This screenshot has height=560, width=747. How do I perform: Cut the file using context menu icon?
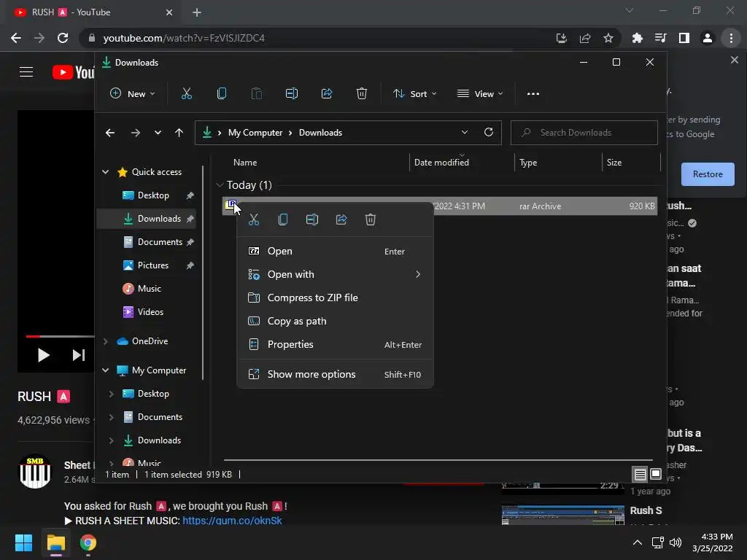(253, 219)
